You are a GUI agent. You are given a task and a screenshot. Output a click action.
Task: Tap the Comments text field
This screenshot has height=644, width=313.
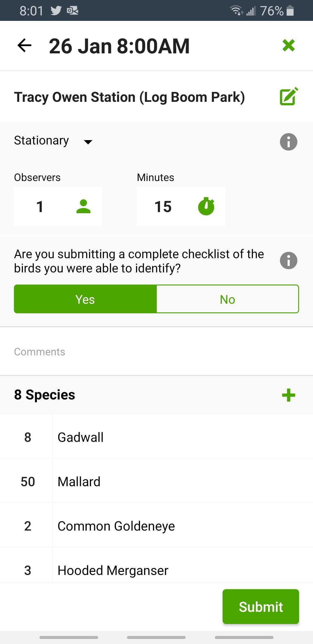click(156, 352)
